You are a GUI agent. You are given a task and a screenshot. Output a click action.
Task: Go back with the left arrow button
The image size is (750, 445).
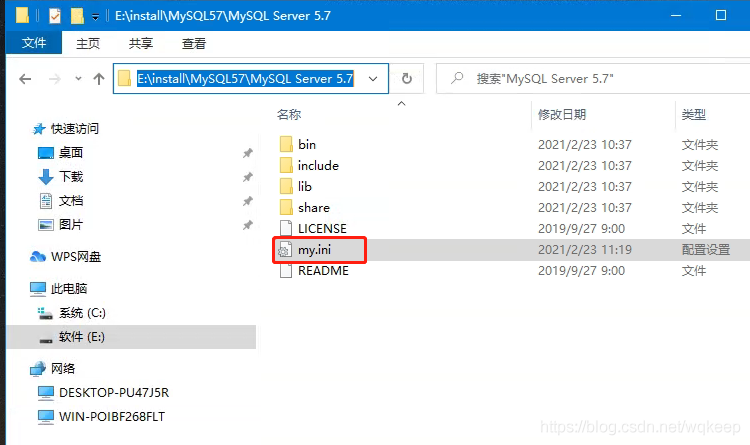tap(25, 78)
